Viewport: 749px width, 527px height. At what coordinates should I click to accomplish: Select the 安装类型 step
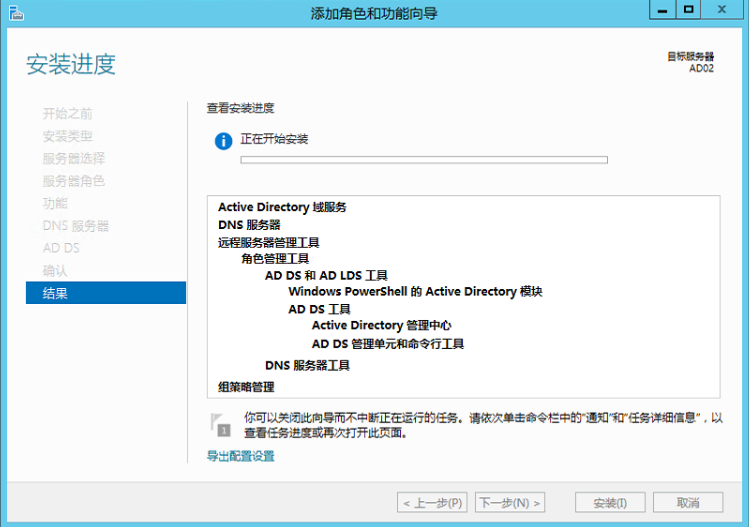coord(67,136)
